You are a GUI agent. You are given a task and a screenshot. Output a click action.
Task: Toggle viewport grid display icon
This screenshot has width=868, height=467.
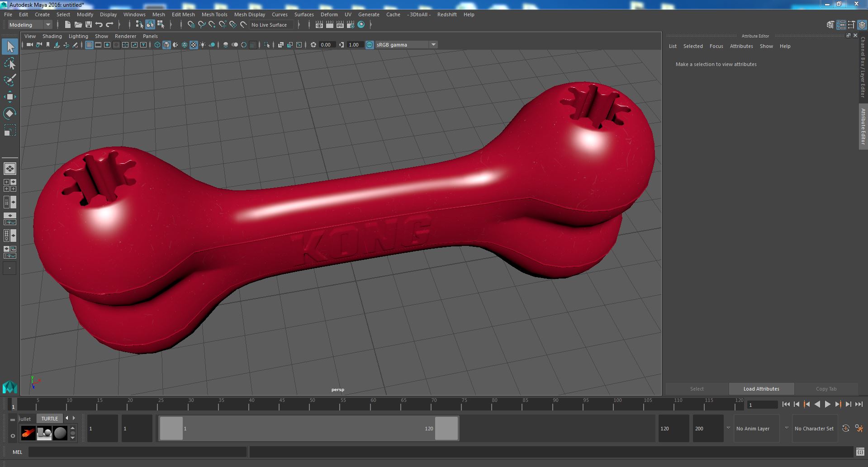click(89, 45)
